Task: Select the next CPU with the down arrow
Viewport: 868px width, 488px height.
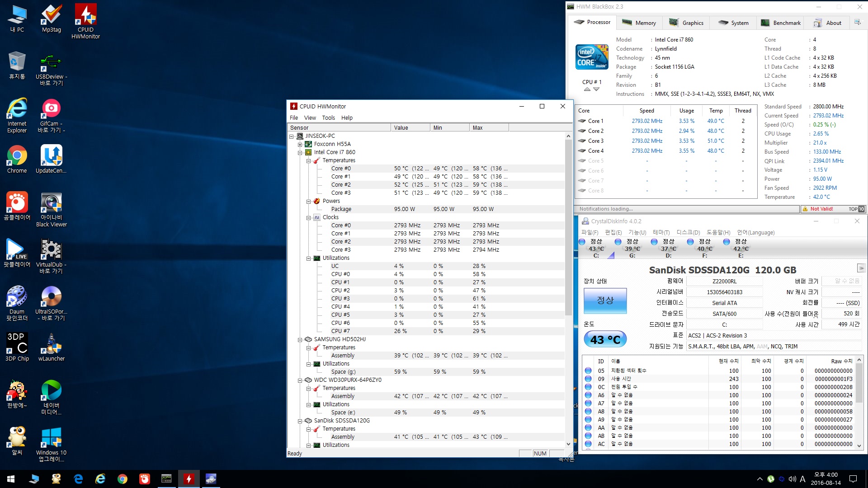Action: [596, 89]
